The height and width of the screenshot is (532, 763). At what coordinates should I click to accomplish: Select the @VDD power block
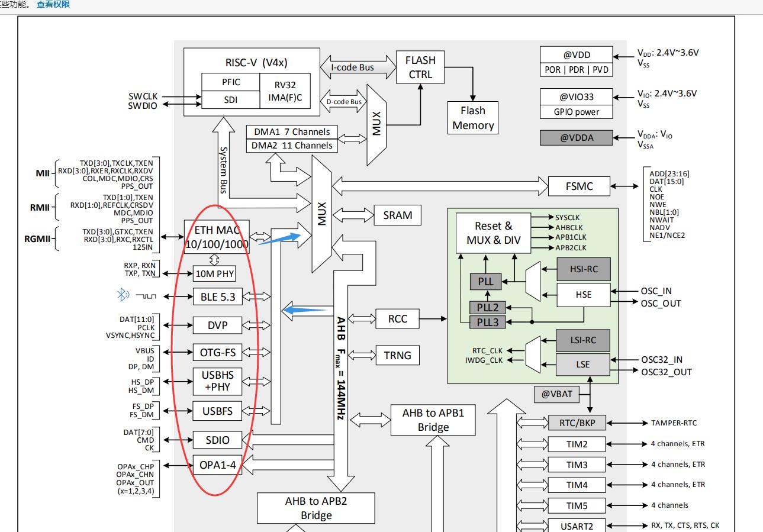[577, 54]
